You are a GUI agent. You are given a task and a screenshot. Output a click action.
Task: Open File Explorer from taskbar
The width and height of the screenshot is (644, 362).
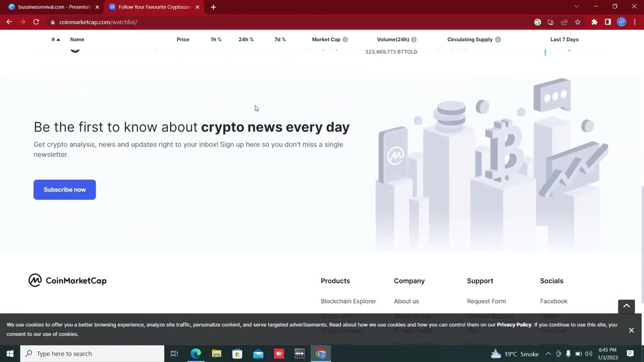pyautogui.click(x=216, y=353)
